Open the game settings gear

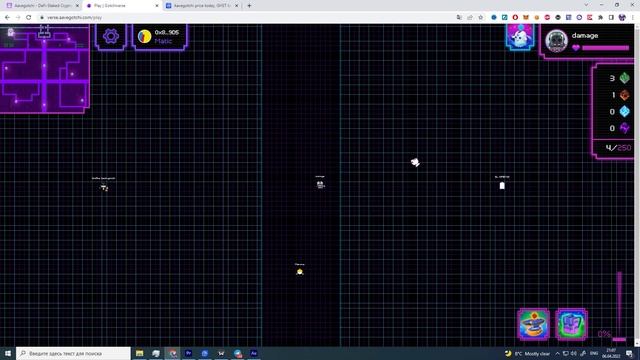[x=111, y=36]
